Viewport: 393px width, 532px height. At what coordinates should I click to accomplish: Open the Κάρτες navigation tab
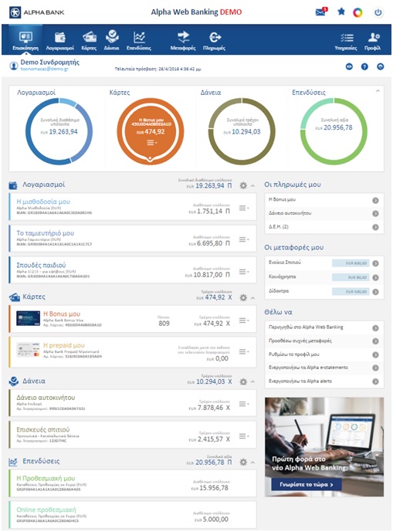pos(90,41)
